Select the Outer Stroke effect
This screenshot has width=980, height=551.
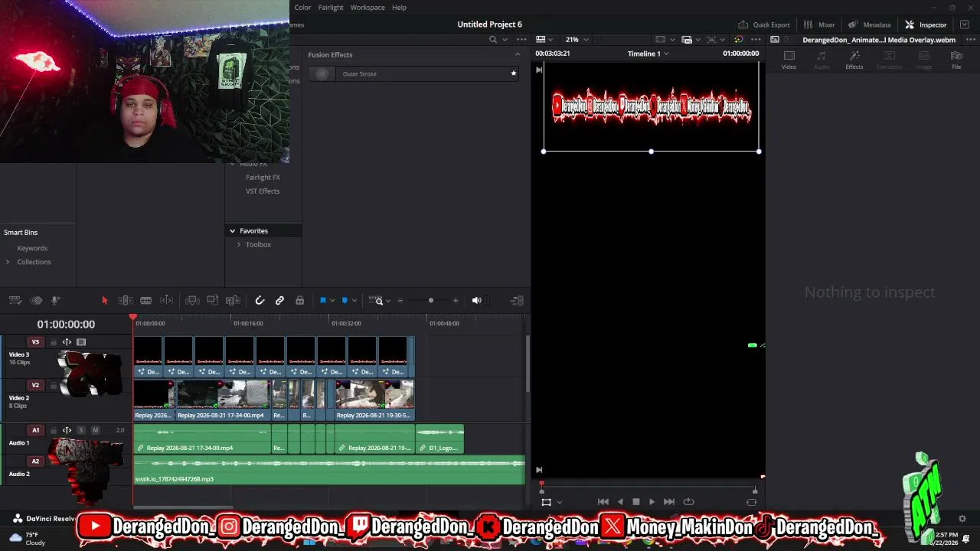coord(414,73)
